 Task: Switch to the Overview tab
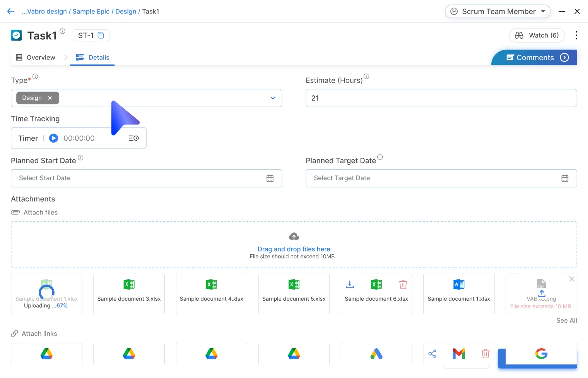point(36,58)
